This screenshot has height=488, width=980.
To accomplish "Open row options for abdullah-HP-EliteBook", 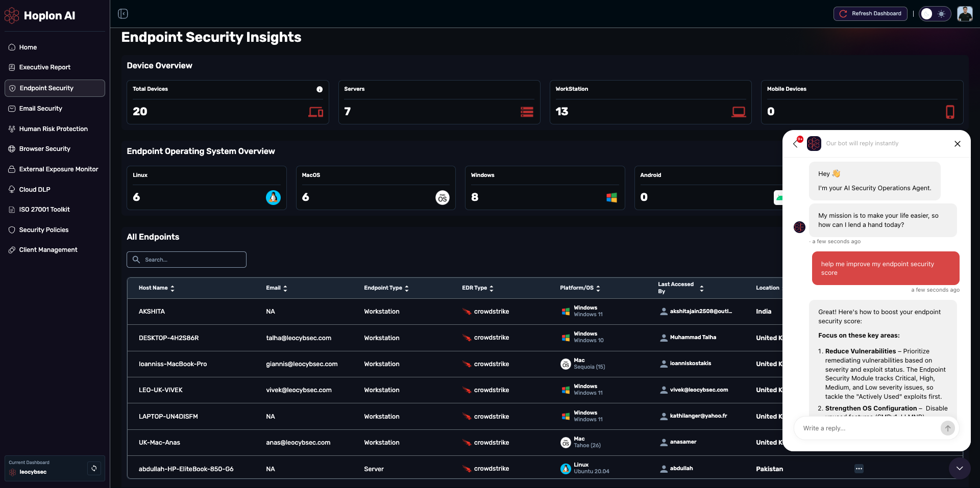I will click(x=859, y=469).
